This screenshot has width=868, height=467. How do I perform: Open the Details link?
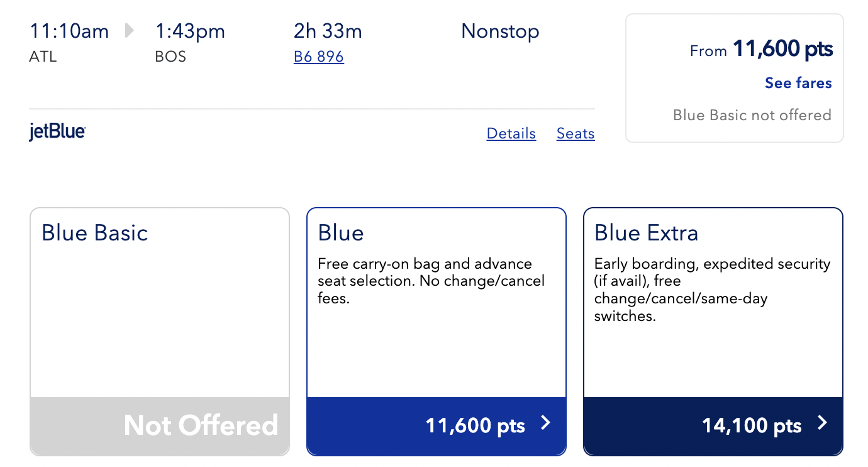[511, 133]
